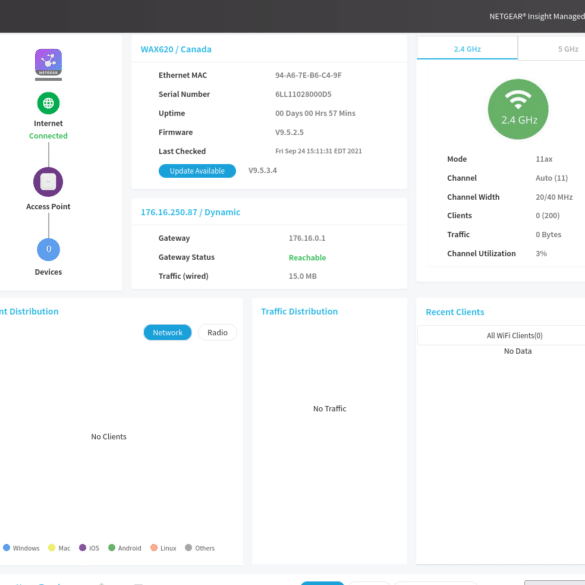Toggle the Windows legend dot
Viewport: 585px width, 585px height.
6,547
